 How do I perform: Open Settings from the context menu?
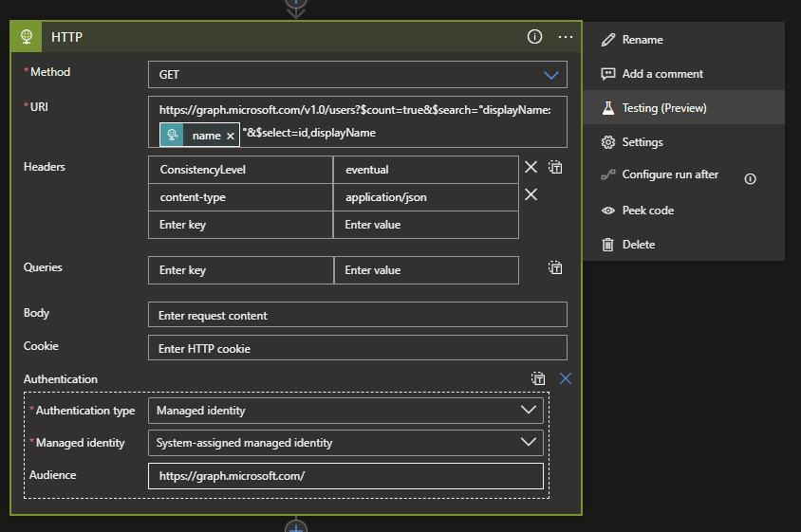683,142
